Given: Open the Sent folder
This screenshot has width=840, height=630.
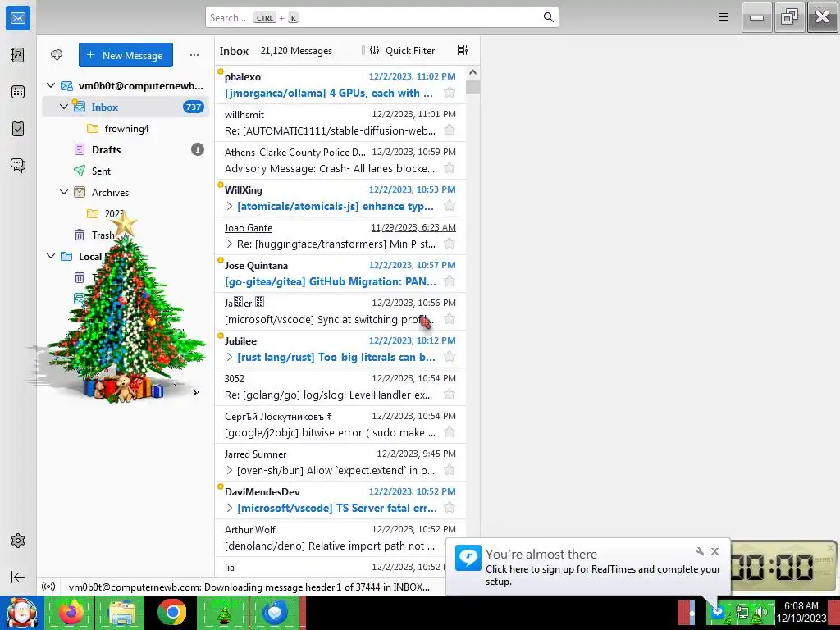Looking at the screenshot, I should (x=126, y=171).
